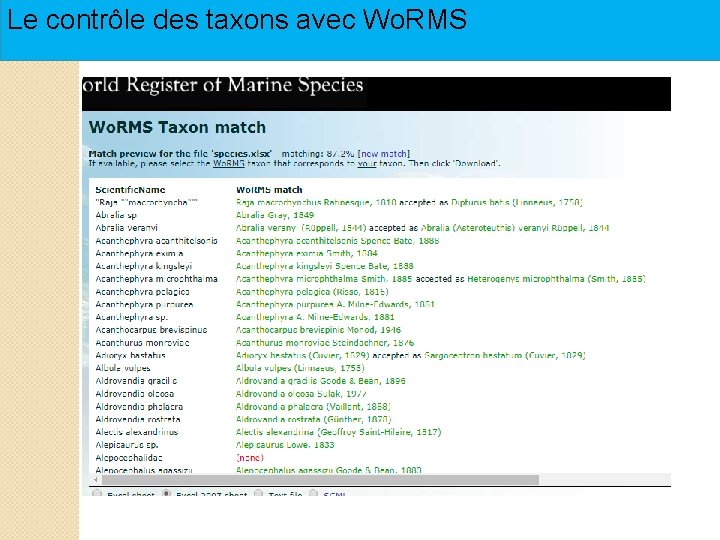This screenshot has width=720, height=540.
Task: Open Aldrovandia rostrata (Günther) match link
Action: 313,420
